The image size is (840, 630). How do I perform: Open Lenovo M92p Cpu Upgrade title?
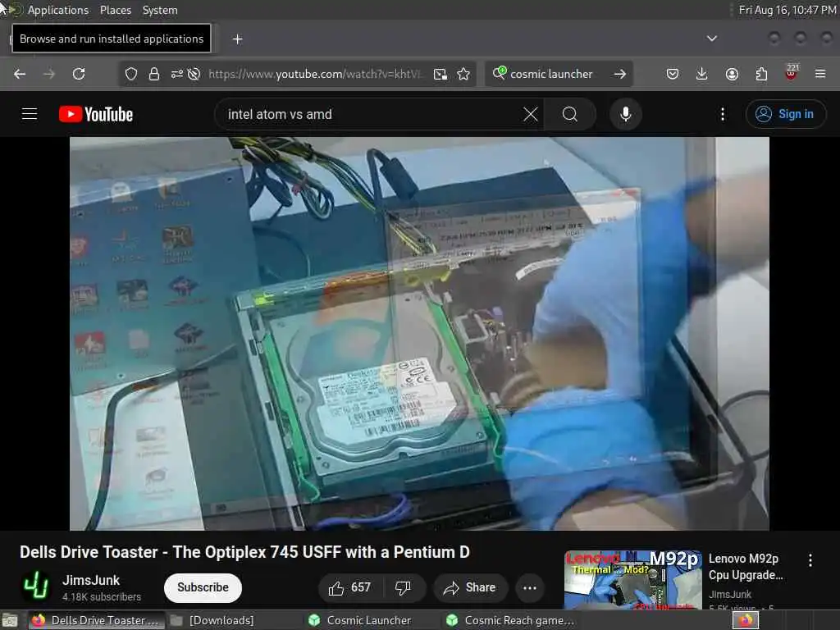746,567
